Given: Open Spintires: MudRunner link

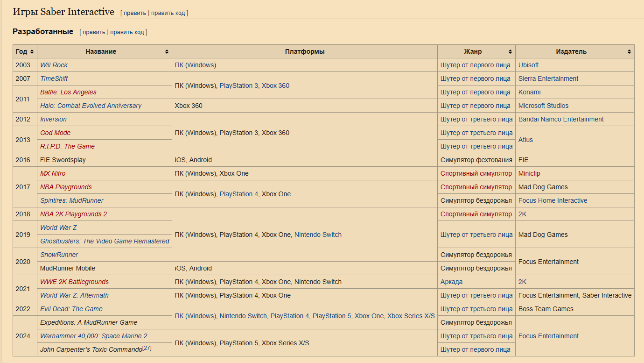Looking at the screenshot, I should [72, 200].
